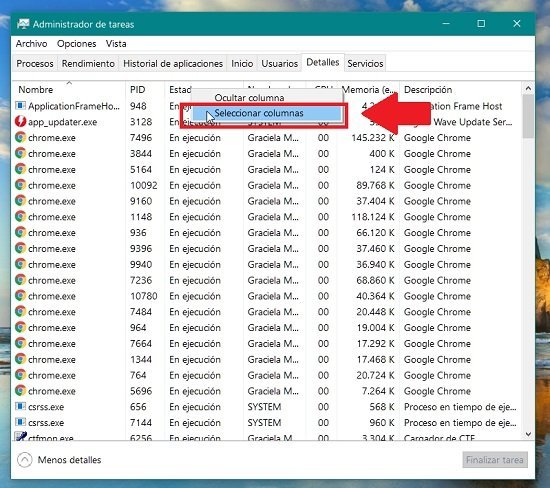Click the ctfmon.exe process row

(x=267, y=437)
